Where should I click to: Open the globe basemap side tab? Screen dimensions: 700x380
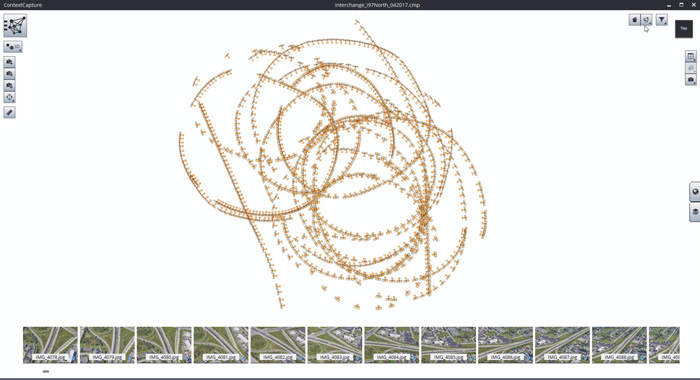pyautogui.click(x=695, y=192)
